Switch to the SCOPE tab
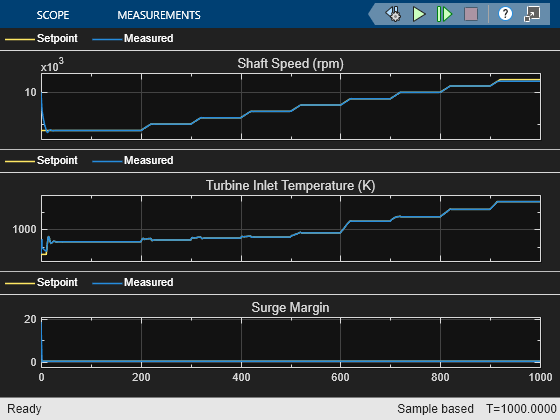560x420 pixels. pos(53,15)
